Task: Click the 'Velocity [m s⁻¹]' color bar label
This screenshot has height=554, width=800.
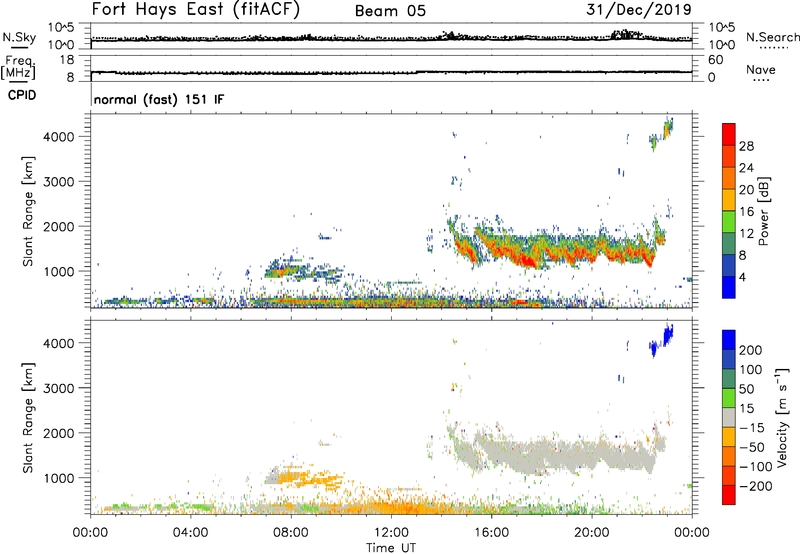Action: tap(781, 417)
